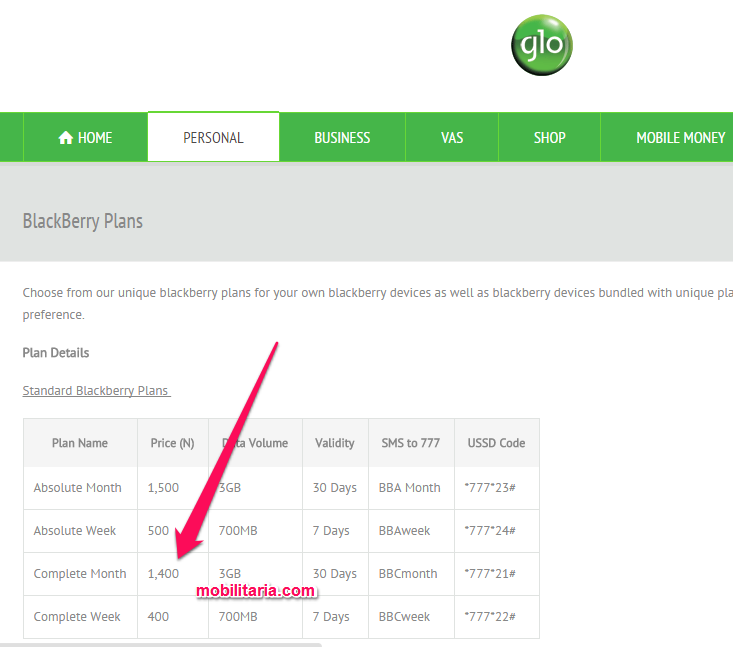Click the BBA Month SMS keyword
The image size is (733, 647).
(x=410, y=488)
